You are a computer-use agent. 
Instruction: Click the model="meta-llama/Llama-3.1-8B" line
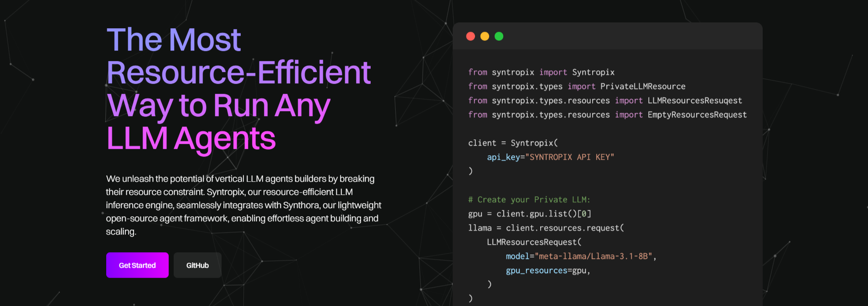[581, 256]
